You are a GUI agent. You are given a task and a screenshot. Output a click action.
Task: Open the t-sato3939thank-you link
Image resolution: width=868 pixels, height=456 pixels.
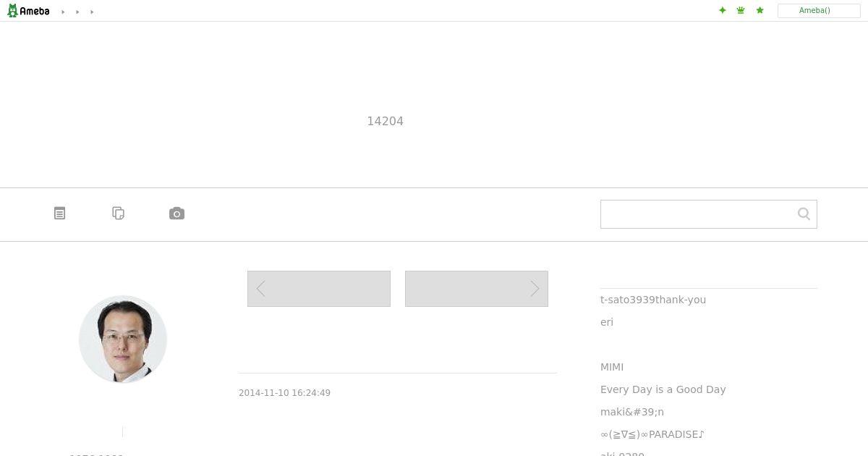pos(653,300)
